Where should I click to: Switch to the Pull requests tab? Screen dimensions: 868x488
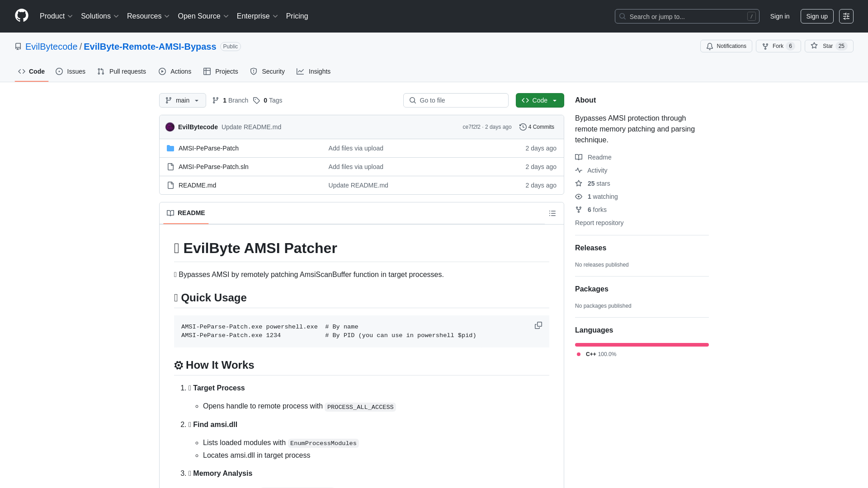(122, 71)
